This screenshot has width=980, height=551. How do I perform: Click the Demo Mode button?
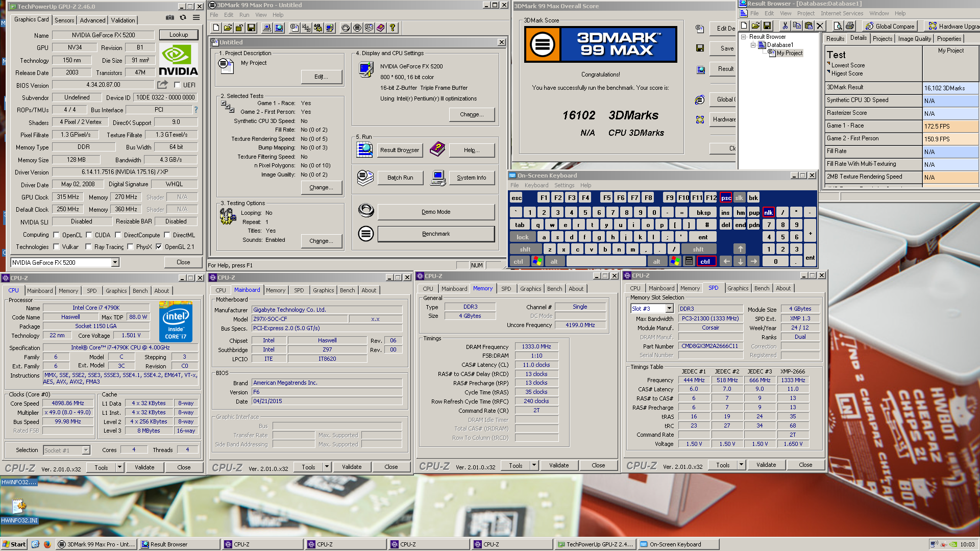[x=436, y=212]
